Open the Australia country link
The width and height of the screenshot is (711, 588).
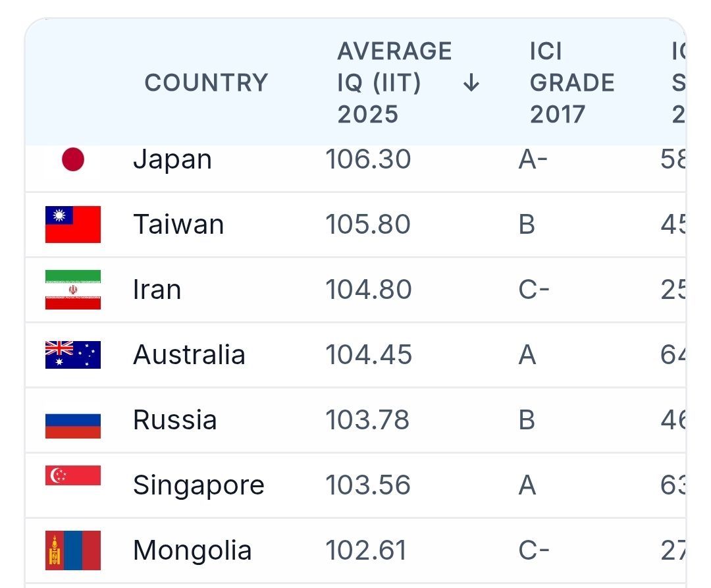point(189,355)
